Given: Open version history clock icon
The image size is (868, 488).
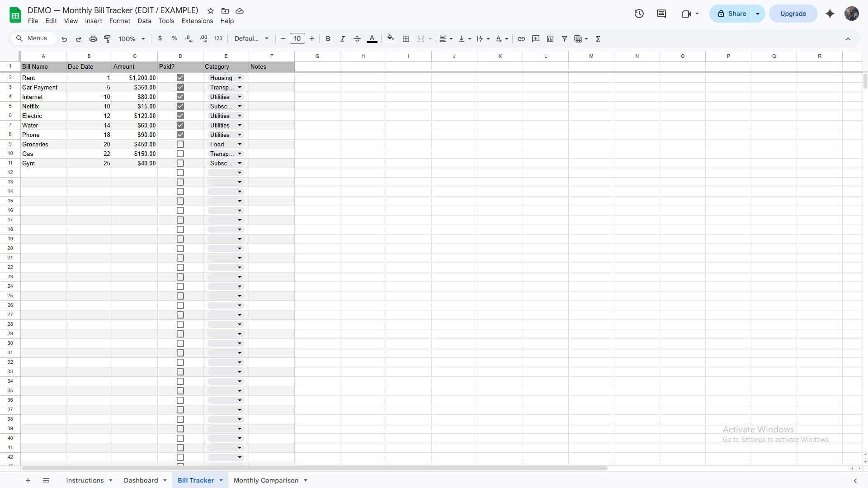Looking at the screenshot, I should click(639, 14).
